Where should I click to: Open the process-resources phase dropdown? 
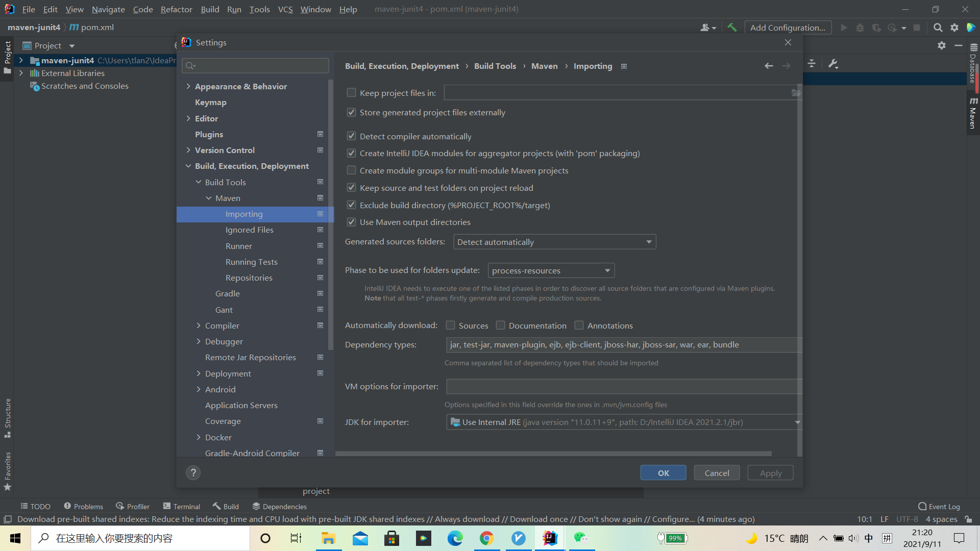click(551, 270)
